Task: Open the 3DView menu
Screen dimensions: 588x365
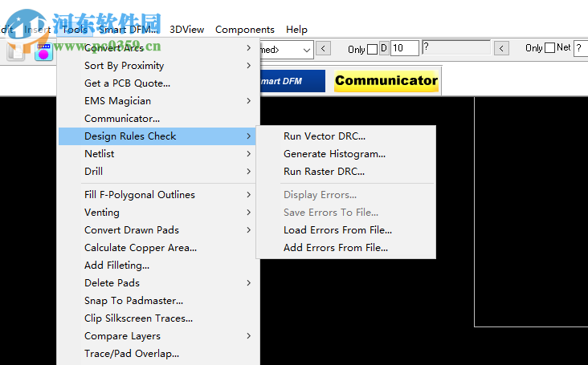Action: pyautogui.click(x=186, y=29)
